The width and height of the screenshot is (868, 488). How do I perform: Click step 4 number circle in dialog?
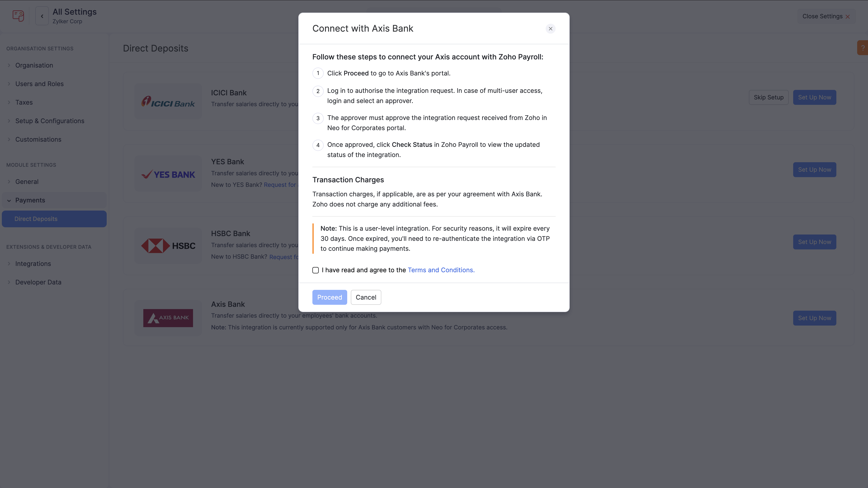click(318, 145)
